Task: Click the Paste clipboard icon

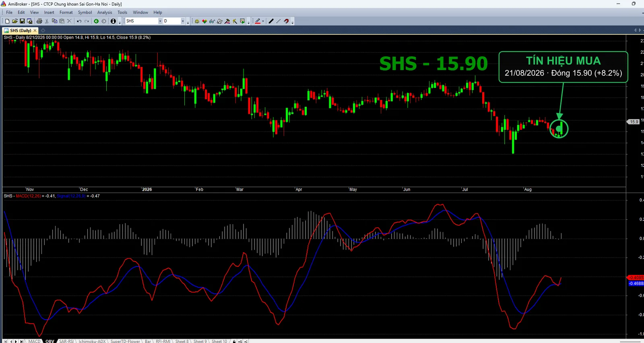Action: (62, 21)
